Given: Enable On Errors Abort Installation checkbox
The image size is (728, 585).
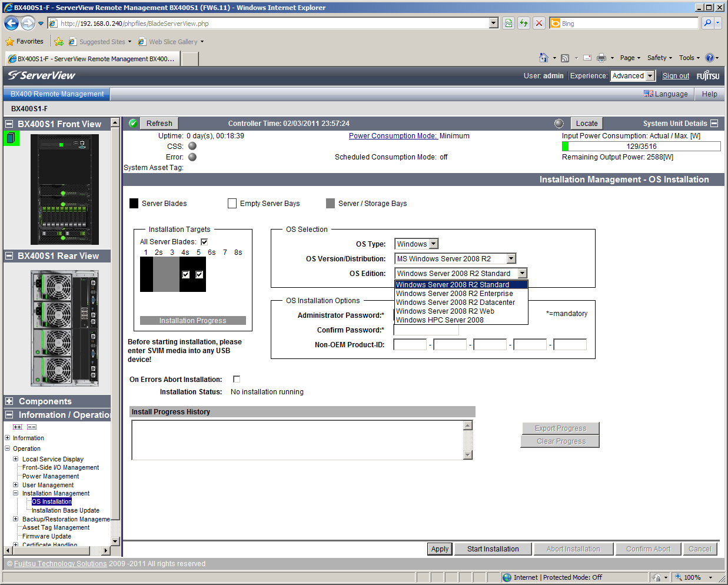Looking at the screenshot, I should click(237, 379).
